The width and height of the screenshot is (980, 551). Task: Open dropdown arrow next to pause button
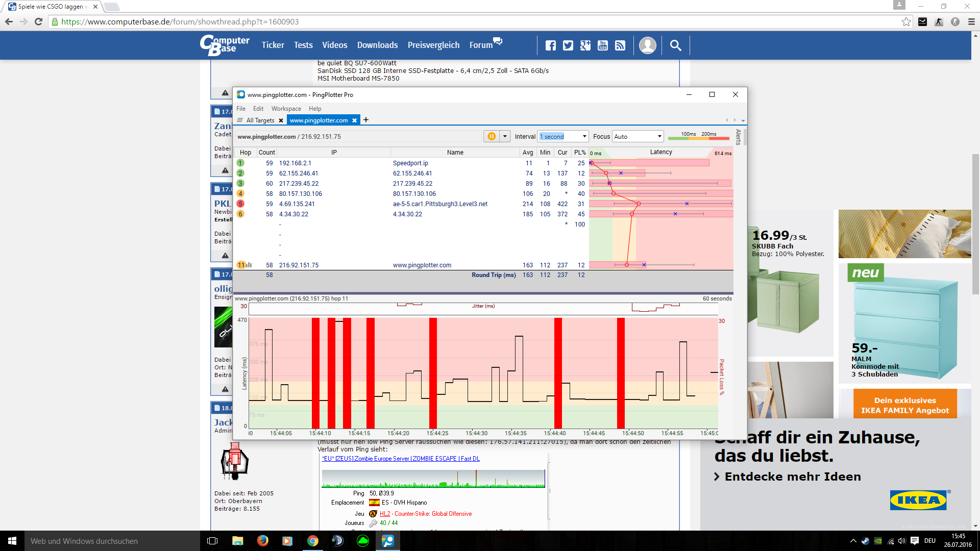505,136
